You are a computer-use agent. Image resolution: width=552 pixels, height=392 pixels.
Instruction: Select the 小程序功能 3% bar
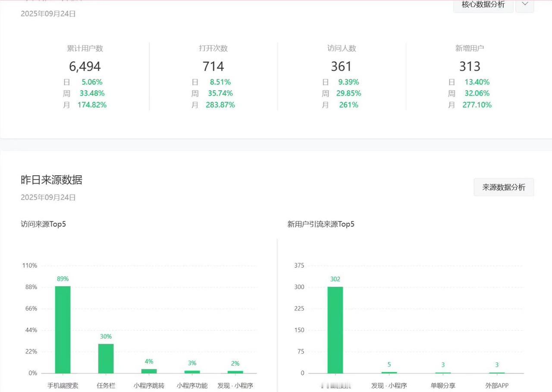coord(192,372)
